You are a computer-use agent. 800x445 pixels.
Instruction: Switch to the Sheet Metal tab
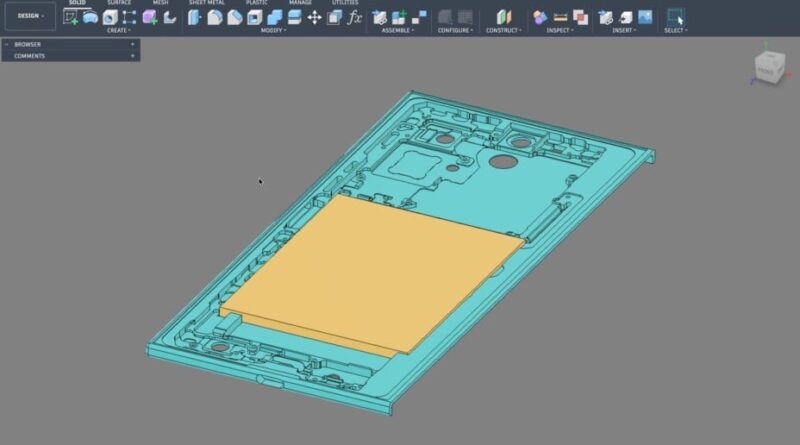pyautogui.click(x=206, y=3)
